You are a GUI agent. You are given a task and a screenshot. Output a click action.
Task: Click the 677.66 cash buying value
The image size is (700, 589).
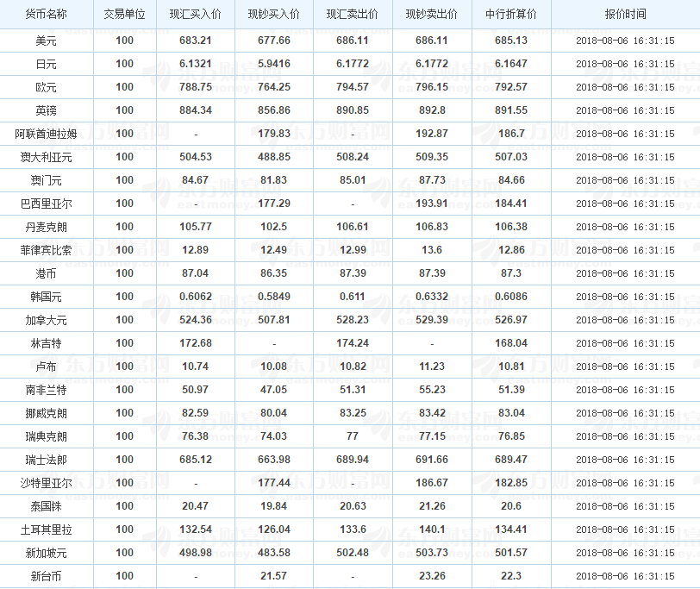274,41
